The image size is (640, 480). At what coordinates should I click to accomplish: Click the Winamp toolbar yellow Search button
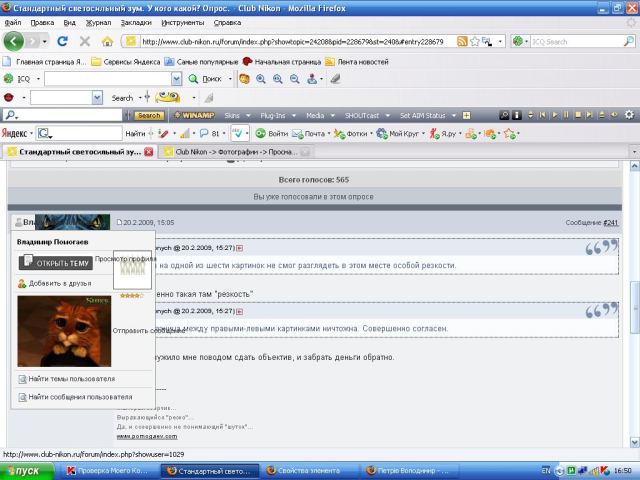coord(149,116)
